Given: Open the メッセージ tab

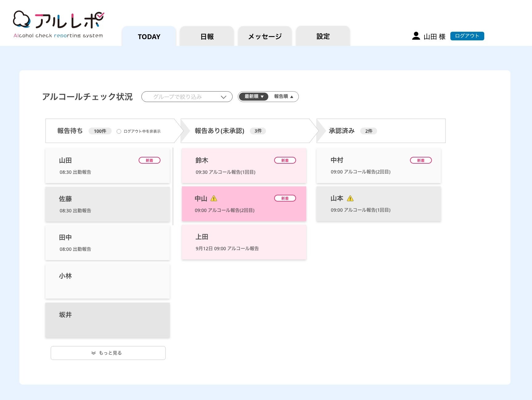Looking at the screenshot, I should pos(264,36).
